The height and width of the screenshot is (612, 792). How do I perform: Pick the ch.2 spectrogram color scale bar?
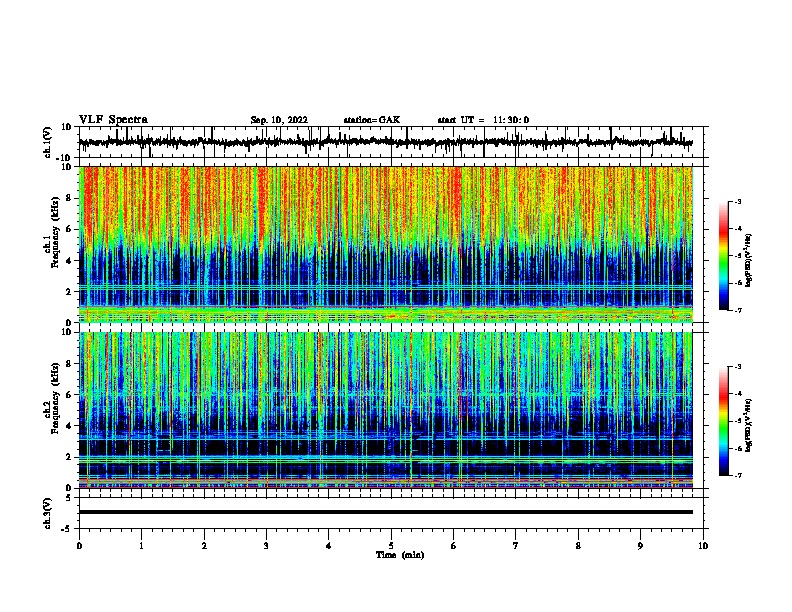point(723,421)
